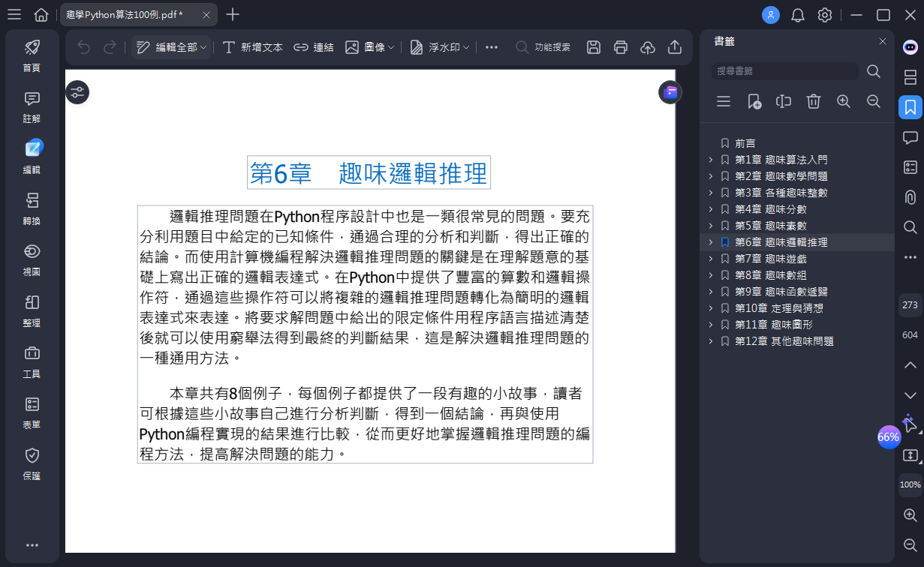Screen dimensions: 924x567
Task: Open 圖像 dropdown
Action: [x=369, y=47]
